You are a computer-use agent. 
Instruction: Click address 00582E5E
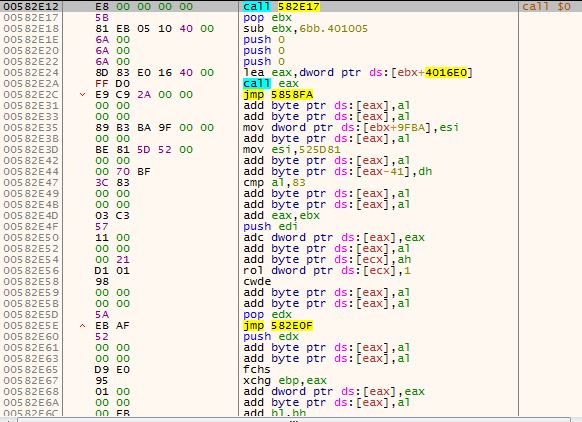[x=31, y=326]
